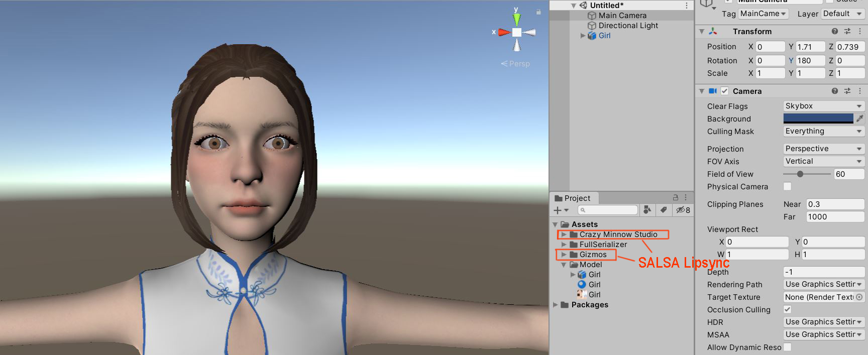Pick background color with the eyedropper icon

860,119
